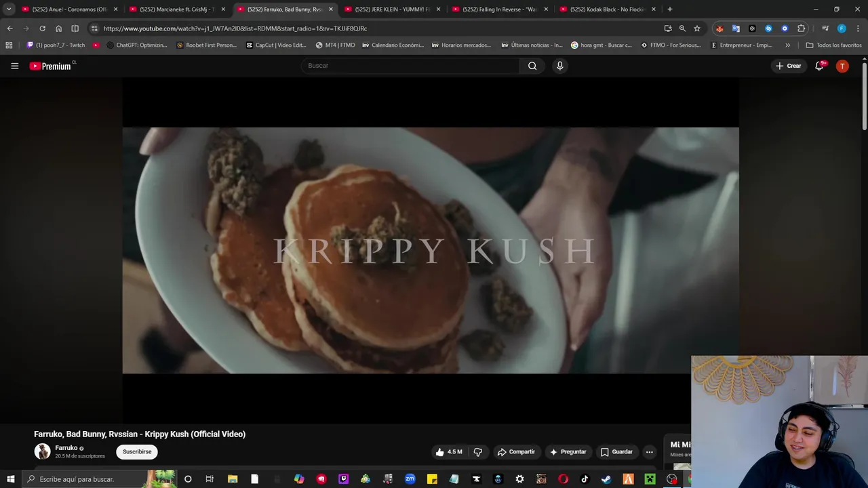The image size is (868, 488).
Task: Like the video with thumbs up
Action: (x=448, y=452)
